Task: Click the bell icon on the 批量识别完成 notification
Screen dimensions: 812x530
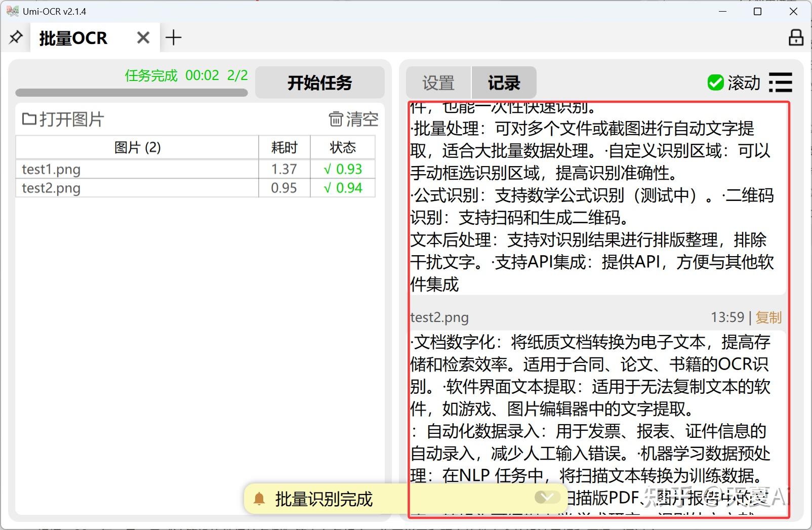Action: coord(260,499)
